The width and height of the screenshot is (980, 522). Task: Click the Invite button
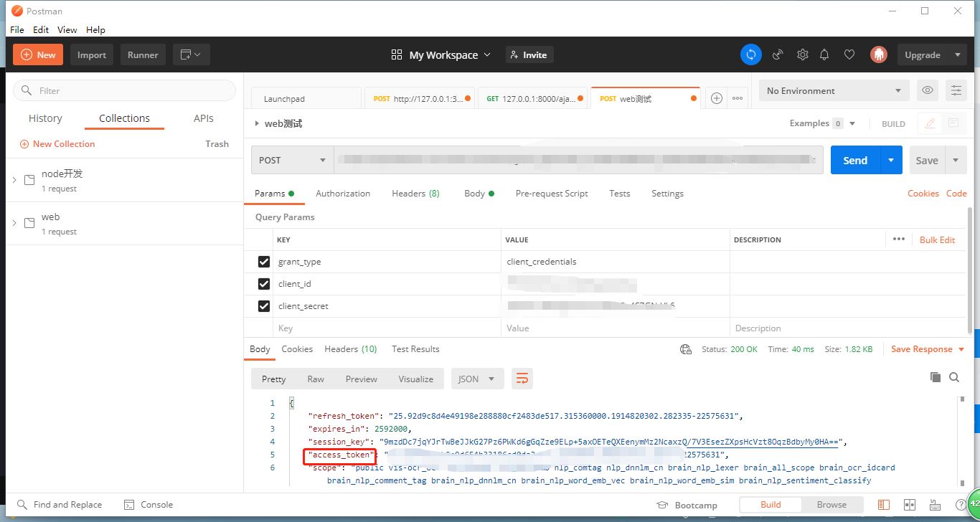[529, 55]
